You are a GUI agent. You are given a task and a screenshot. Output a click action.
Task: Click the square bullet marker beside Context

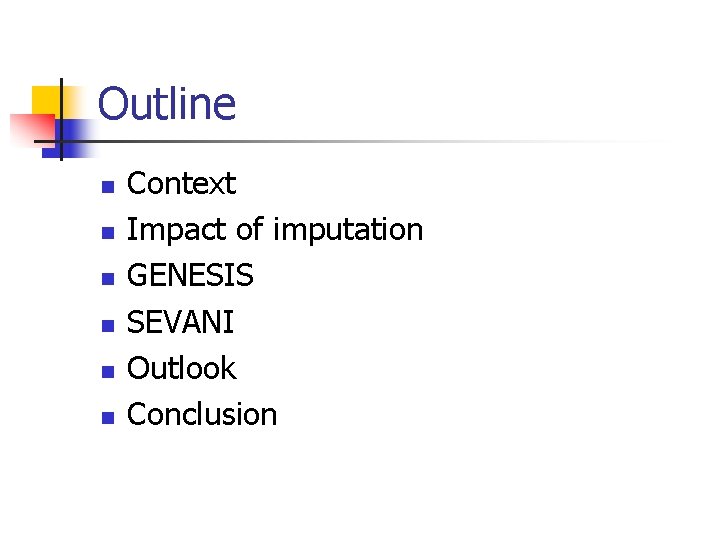coord(108,187)
